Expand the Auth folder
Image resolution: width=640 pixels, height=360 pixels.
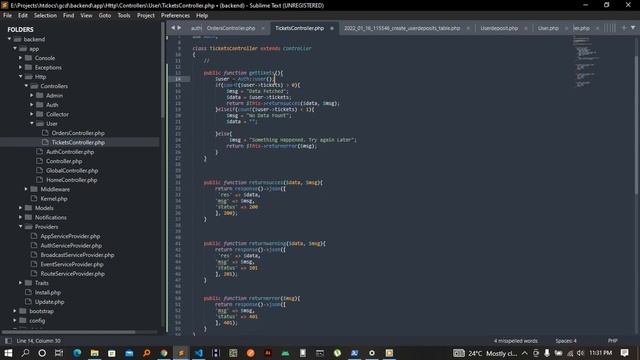point(32,105)
